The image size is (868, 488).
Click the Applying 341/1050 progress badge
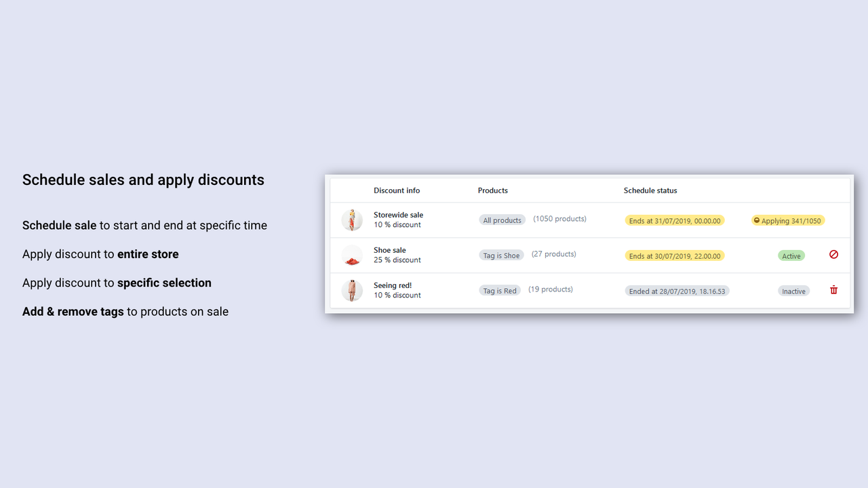787,220
